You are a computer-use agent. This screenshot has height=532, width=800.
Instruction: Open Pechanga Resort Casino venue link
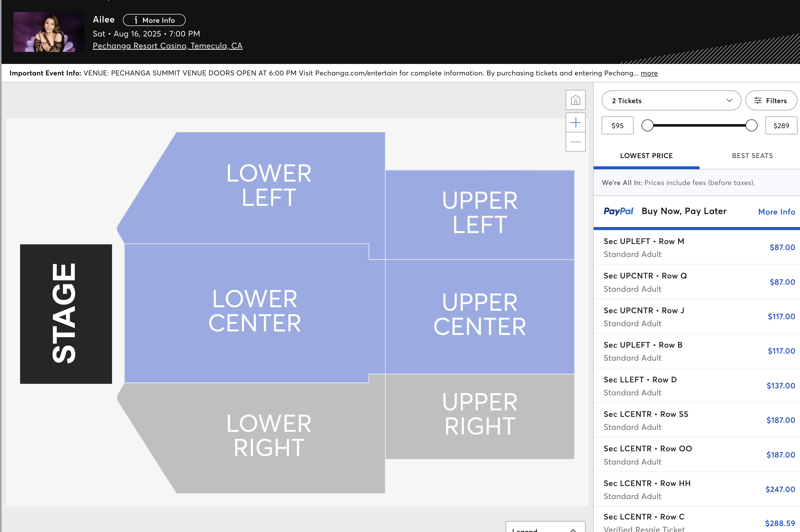point(167,46)
